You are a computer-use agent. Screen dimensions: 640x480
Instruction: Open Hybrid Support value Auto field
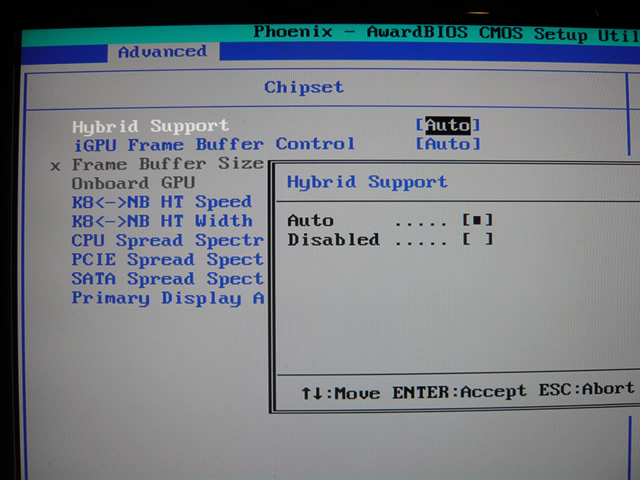pos(448,125)
